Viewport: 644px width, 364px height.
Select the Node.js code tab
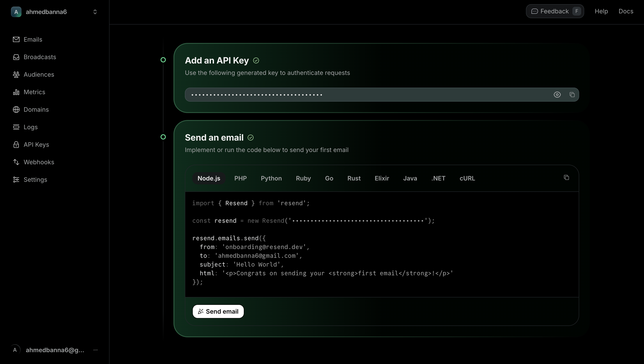point(209,178)
